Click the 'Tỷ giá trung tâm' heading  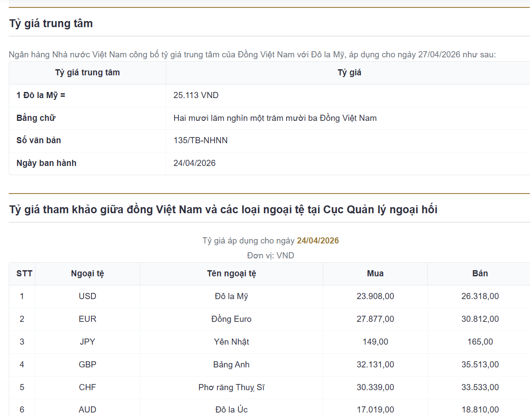(51, 23)
